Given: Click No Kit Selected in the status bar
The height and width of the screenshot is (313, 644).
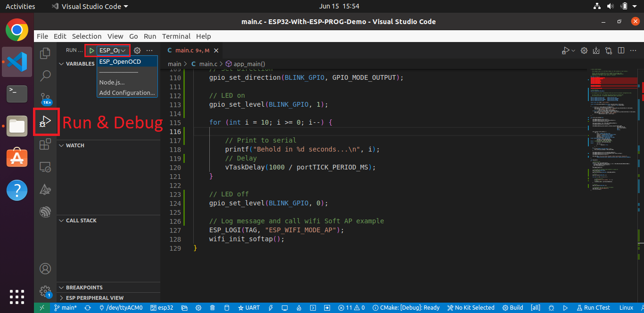Looking at the screenshot, I should pyautogui.click(x=471, y=308).
